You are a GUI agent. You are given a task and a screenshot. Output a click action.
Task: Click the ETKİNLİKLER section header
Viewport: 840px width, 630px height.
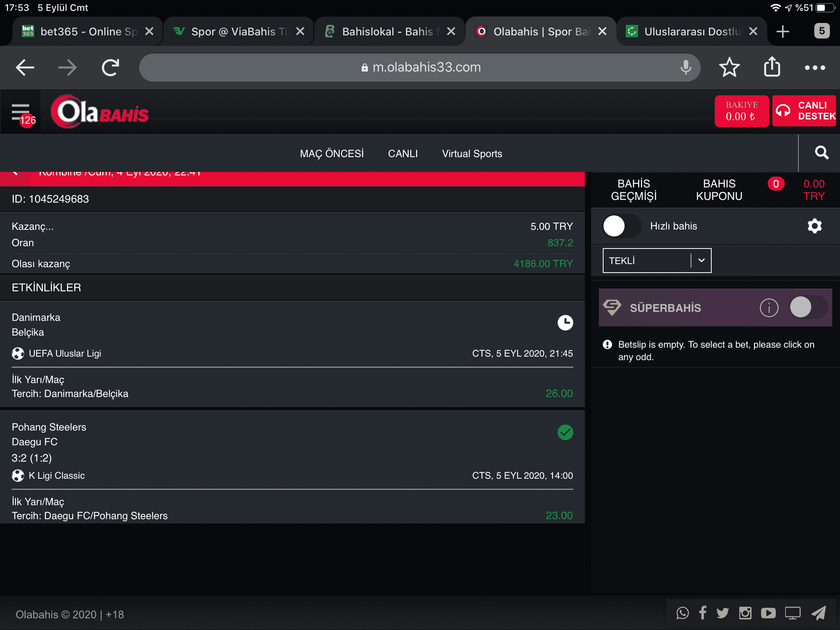292,288
